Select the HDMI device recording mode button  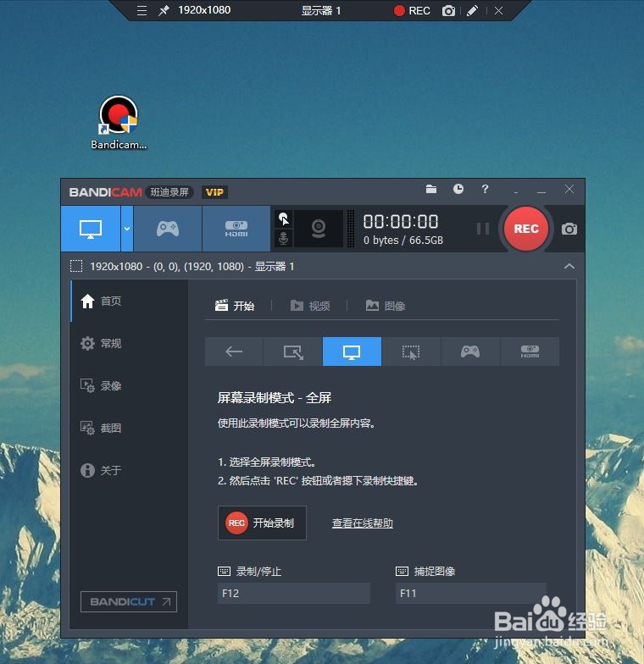click(x=236, y=229)
